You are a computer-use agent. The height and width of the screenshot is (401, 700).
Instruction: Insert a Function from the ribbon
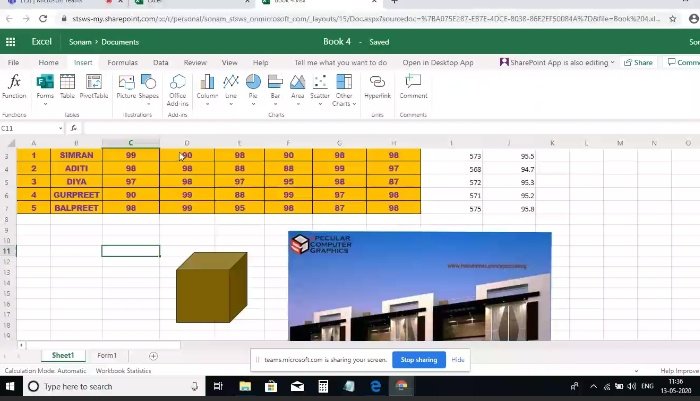click(x=14, y=87)
